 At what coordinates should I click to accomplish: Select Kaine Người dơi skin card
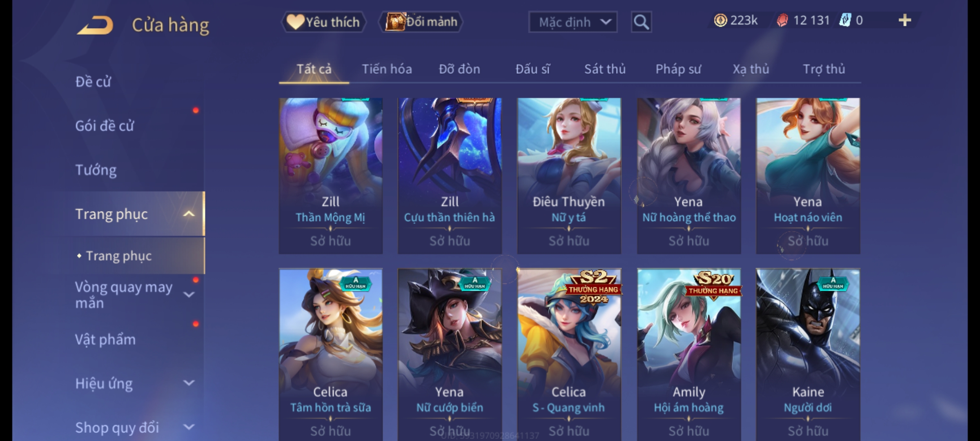click(x=808, y=354)
